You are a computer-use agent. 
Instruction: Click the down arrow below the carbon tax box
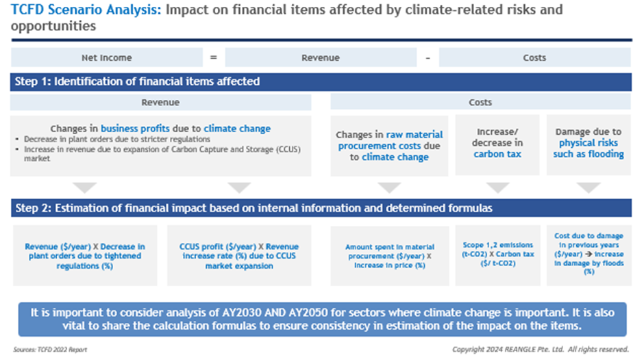pyautogui.click(x=498, y=187)
